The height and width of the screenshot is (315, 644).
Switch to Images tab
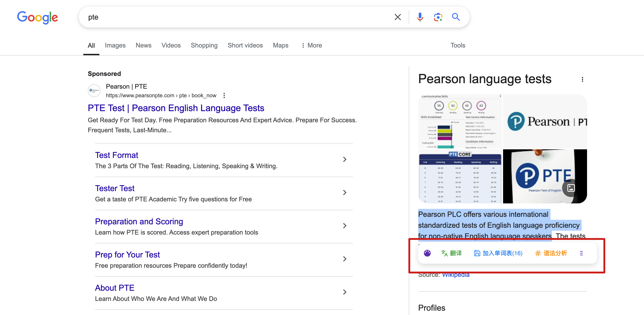pyautogui.click(x=115, y=45)
